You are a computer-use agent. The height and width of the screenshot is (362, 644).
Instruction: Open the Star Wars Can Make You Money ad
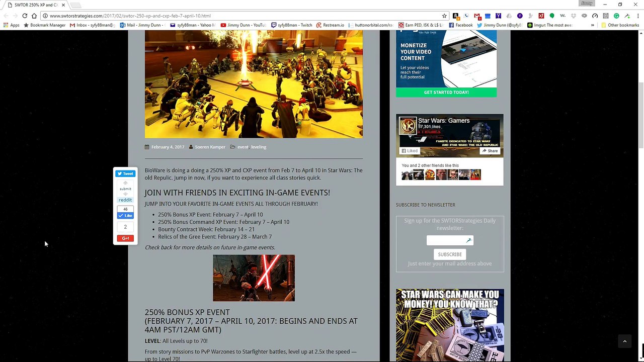pyautogui.click(x=450, y=325)
